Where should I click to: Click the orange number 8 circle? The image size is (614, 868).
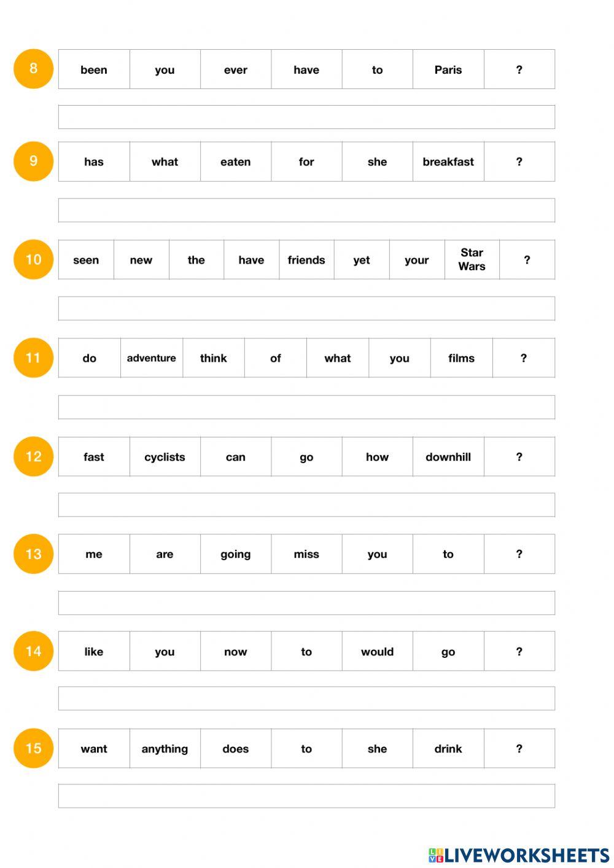[x=33, y=69]
